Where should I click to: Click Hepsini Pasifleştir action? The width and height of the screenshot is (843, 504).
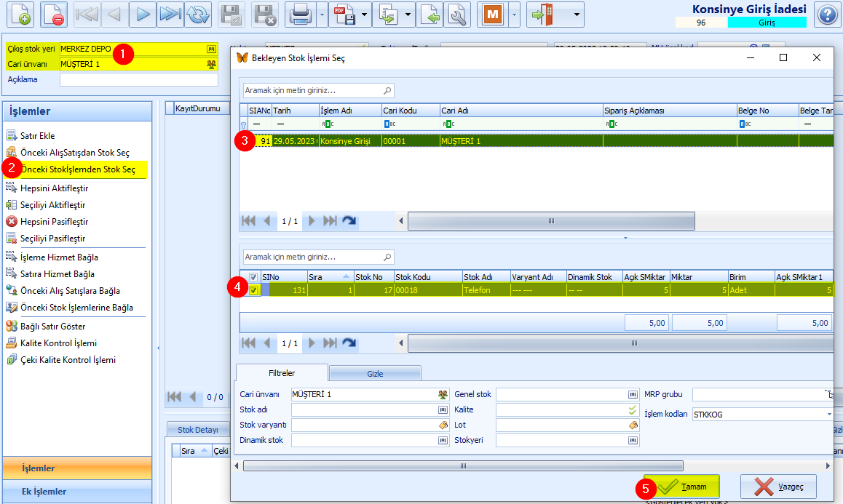coord(55,221)
